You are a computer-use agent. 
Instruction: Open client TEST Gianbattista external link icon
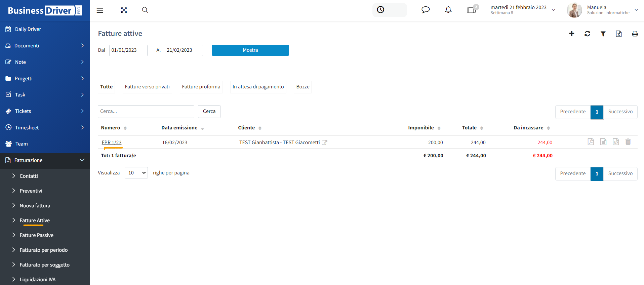(x=324, y=142)
